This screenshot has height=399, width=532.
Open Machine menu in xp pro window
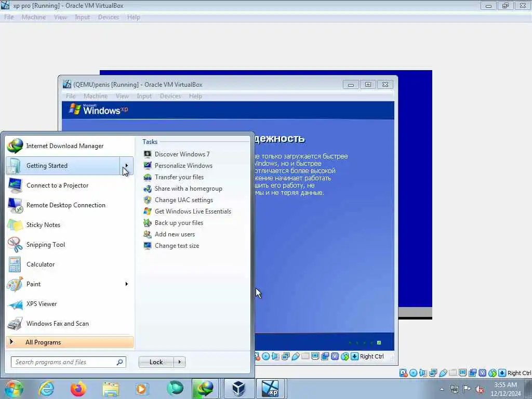[x=34, y=17]
